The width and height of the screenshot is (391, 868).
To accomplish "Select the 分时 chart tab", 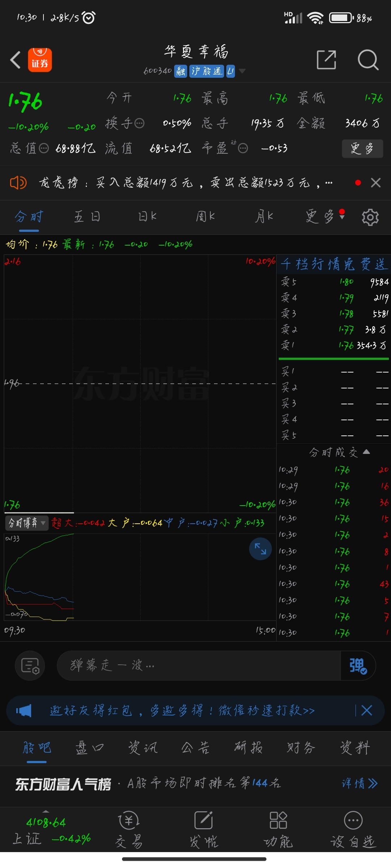I will click(29, 217).
